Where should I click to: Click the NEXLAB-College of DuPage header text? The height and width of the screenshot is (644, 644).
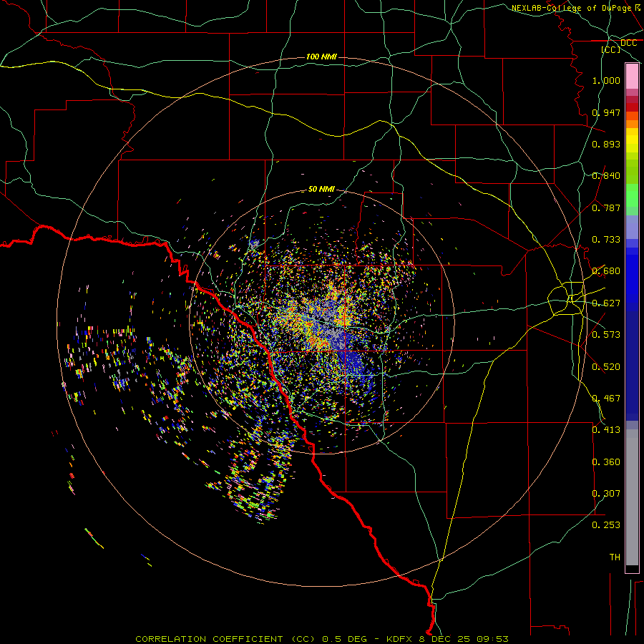coord(571,8)
